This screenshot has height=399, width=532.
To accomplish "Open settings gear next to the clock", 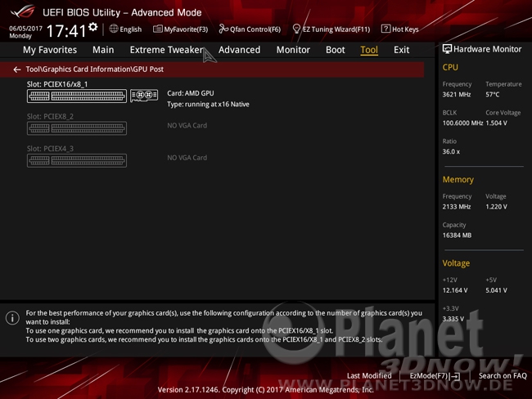I will pyautogui.click(x=93, y=27).
